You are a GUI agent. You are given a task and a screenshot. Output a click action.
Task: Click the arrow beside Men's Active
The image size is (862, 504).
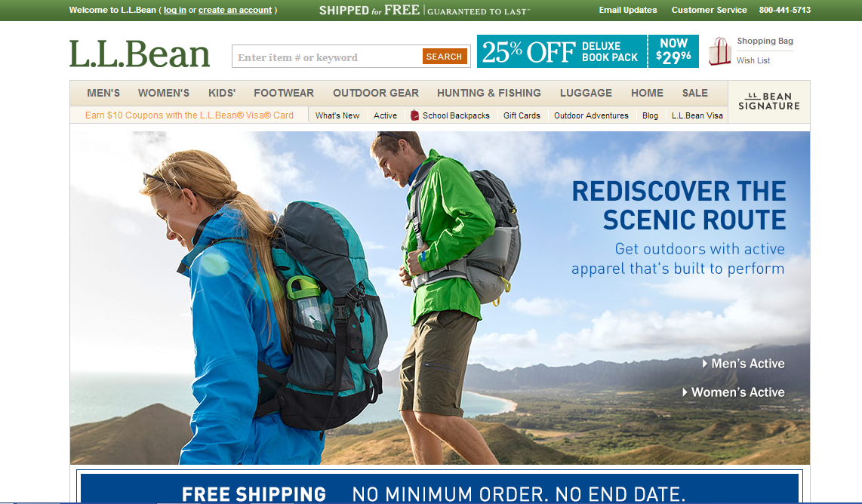click(x=705, y=364)
